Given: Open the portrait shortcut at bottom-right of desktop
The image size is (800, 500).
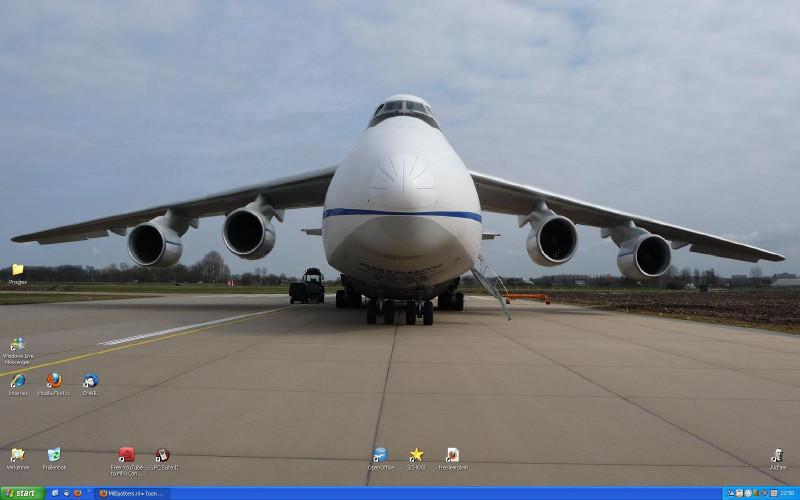Looking at the screenshot, I should click(x=777, y=455).
